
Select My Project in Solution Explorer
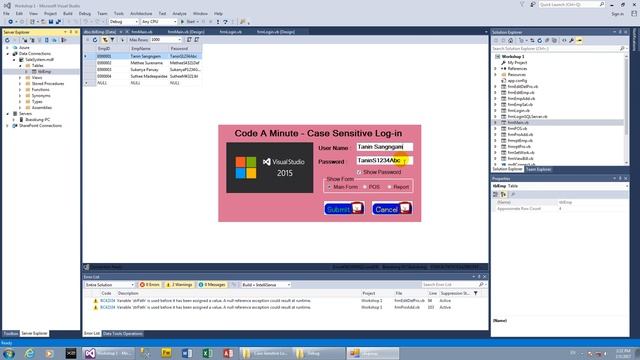point(517,63)
